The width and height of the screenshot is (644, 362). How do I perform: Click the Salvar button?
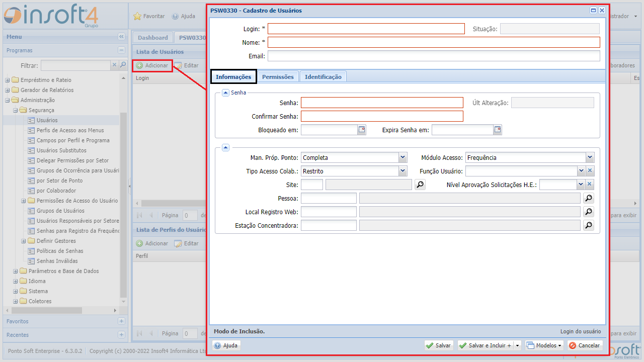438,345
